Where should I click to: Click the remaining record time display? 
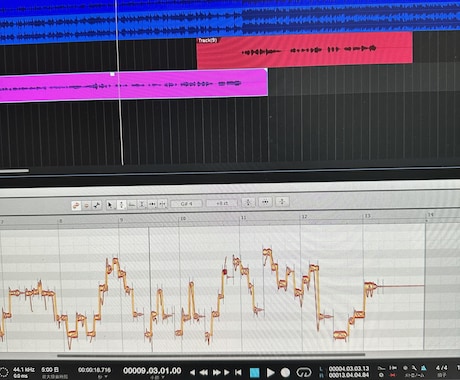tap(50, 370)
